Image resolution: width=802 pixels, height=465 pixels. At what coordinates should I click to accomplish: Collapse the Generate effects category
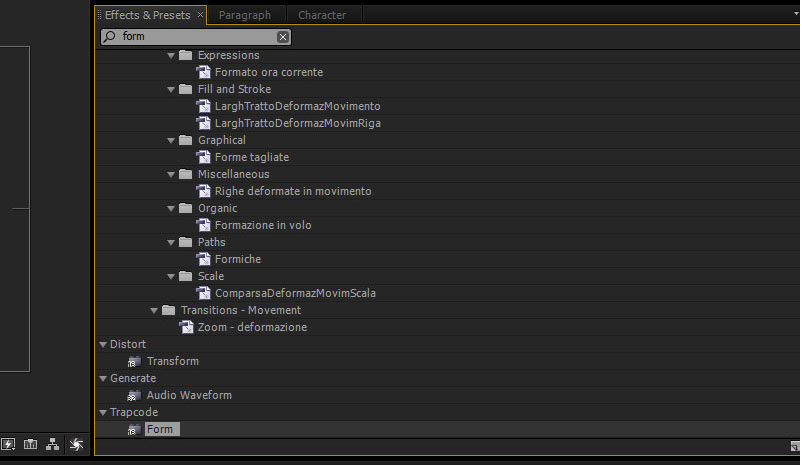(x=103, y=379)
